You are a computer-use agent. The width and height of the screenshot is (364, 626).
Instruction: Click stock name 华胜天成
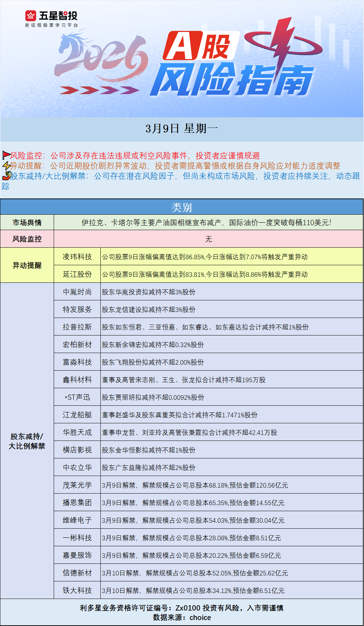[77, 432]
